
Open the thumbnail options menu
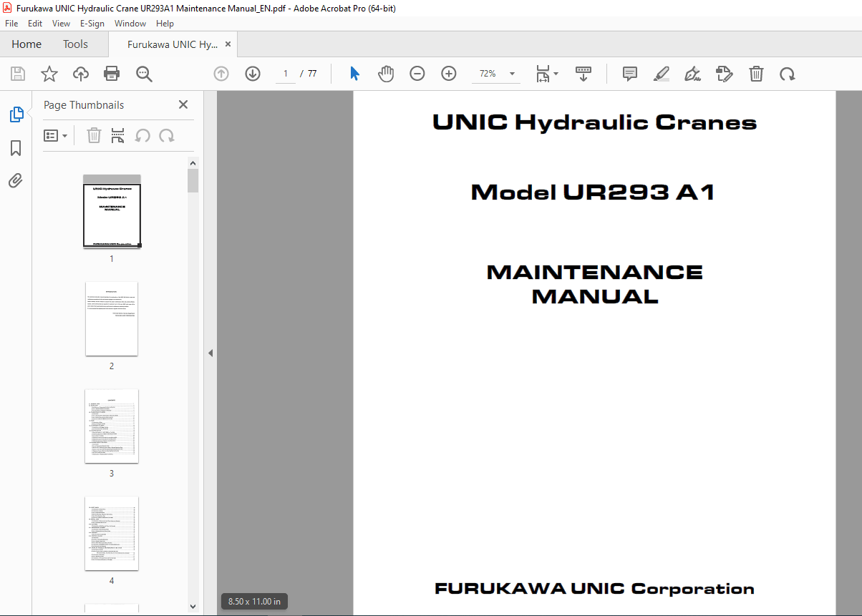click(x=56, y=135)
